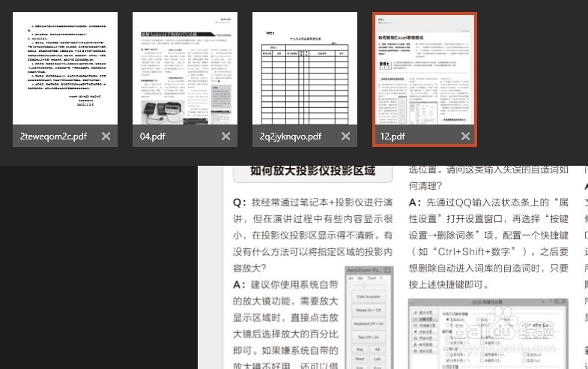Click the heading 如何放大投影仪投影区域
588x369 pixels.
point(313,171)
